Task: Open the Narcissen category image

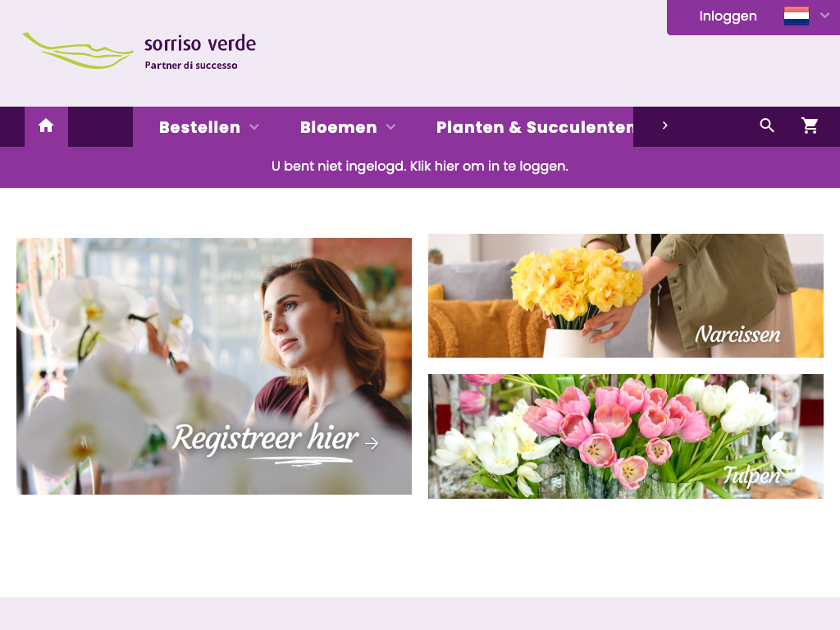Action: (x=626, y=295)
